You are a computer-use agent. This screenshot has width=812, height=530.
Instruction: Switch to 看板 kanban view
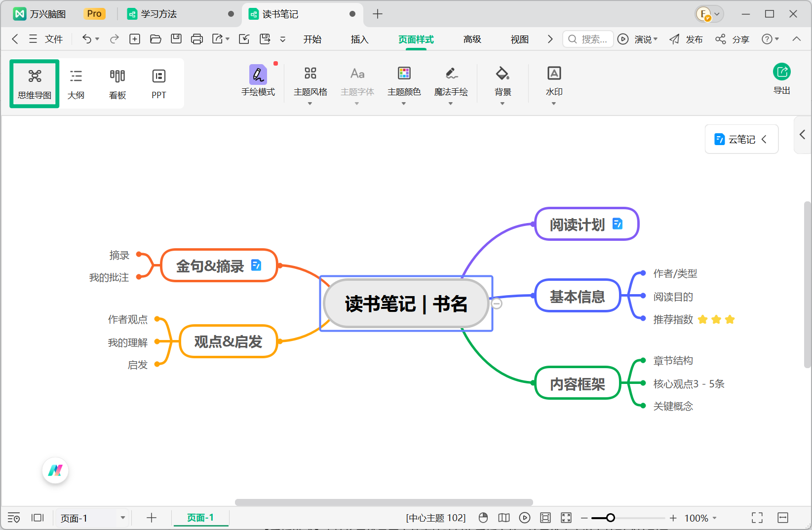click(x=117, y=83)
